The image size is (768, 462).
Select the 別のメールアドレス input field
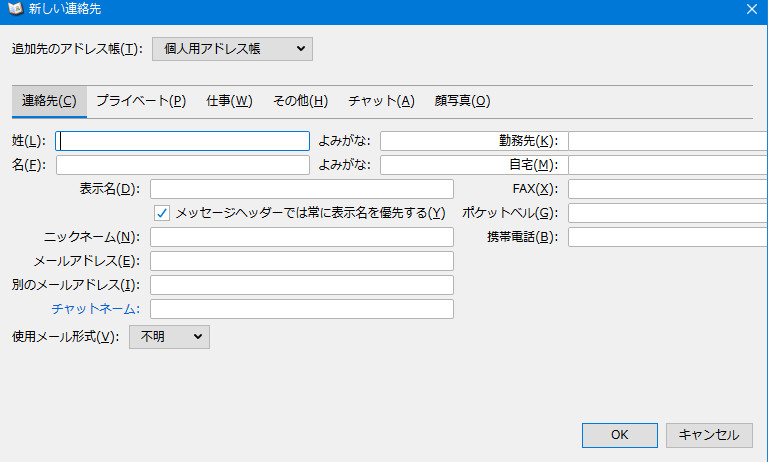pos(301,285)
